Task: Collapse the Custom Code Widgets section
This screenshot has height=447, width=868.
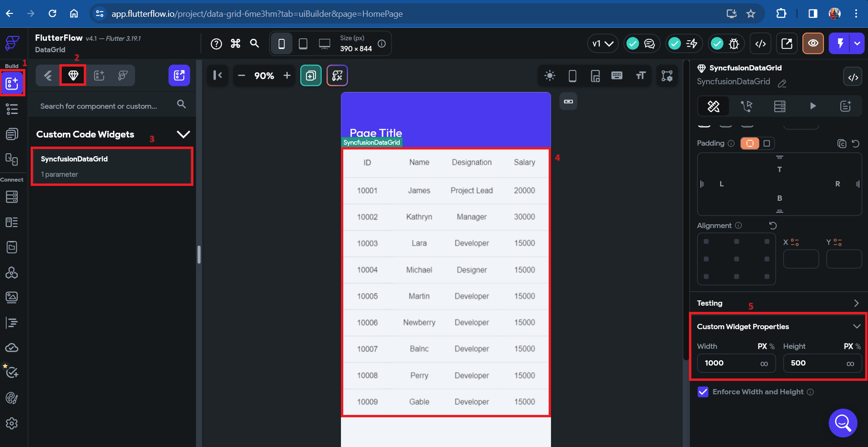Action: tap(183, 134)
